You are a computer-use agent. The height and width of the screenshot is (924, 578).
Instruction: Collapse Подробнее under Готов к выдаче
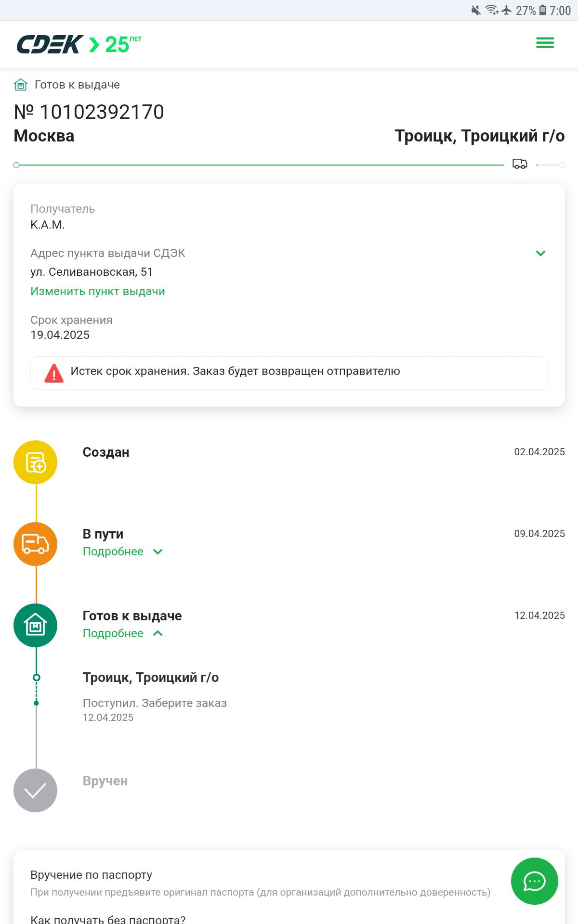[x=122, y=633]
